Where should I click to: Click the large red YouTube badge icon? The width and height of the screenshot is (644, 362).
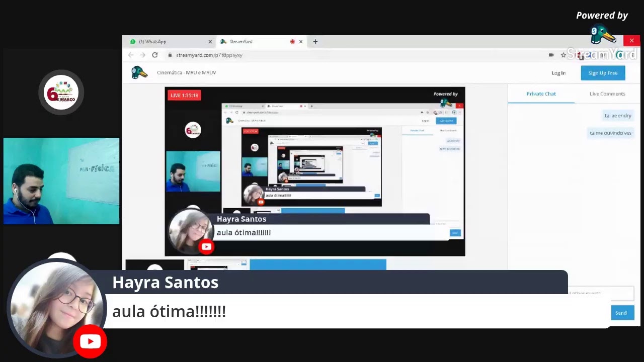tap(90, 342)
